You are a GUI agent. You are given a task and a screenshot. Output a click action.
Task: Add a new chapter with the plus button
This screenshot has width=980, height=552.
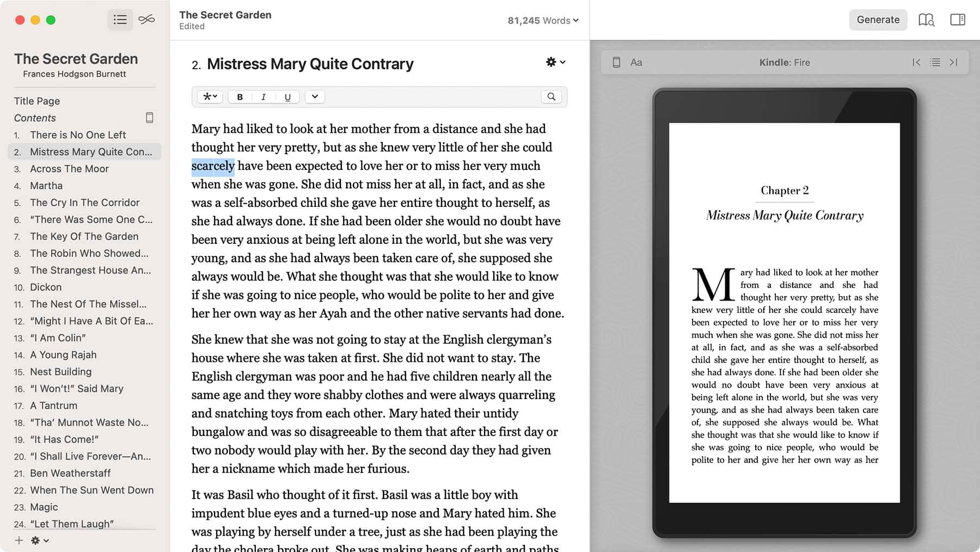[19, 540]
